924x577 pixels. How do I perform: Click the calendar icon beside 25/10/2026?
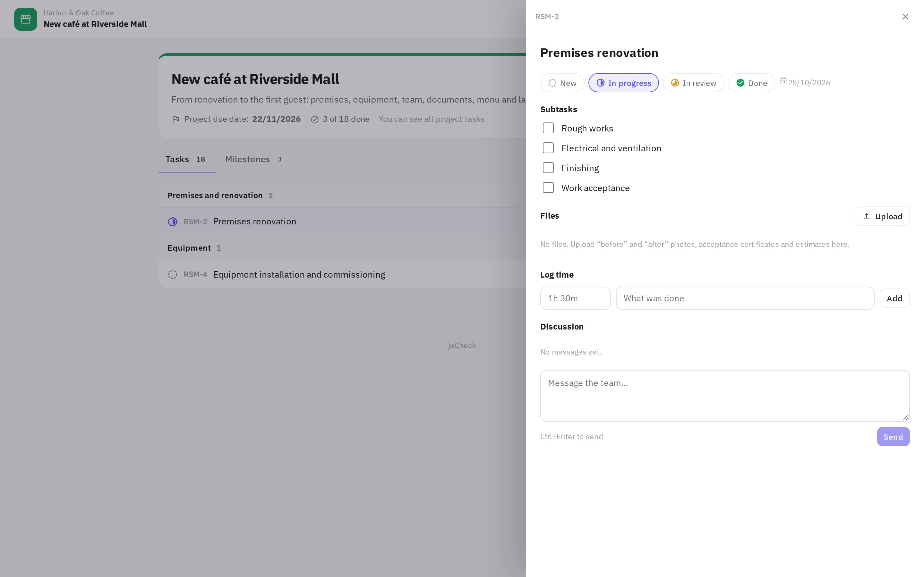[x=783, y=81]
